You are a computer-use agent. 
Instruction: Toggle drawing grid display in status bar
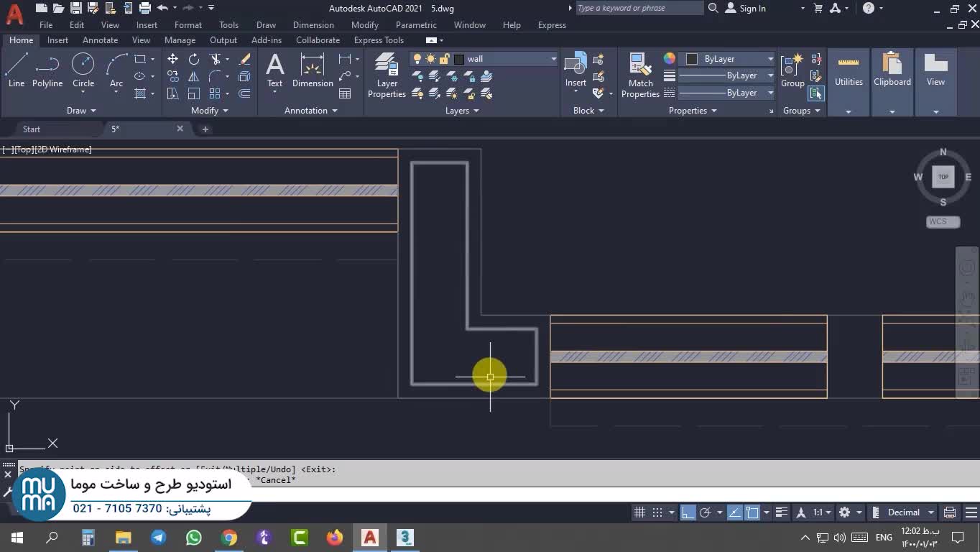coord(639,512)
